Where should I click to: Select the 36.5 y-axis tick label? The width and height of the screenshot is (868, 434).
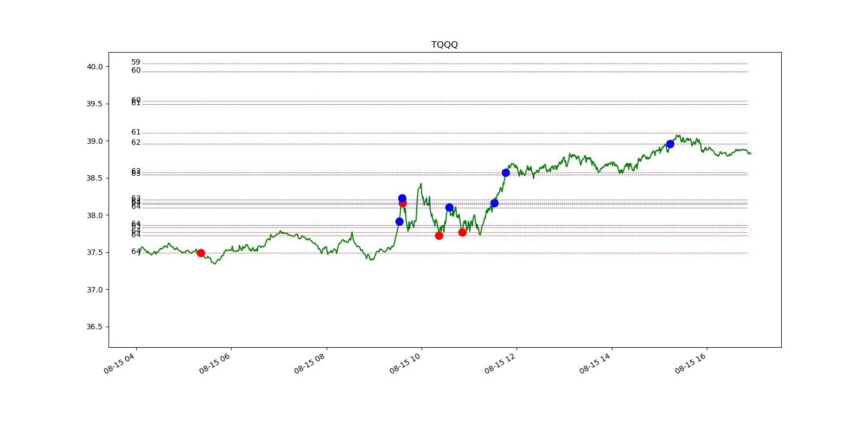click(94, 327)
